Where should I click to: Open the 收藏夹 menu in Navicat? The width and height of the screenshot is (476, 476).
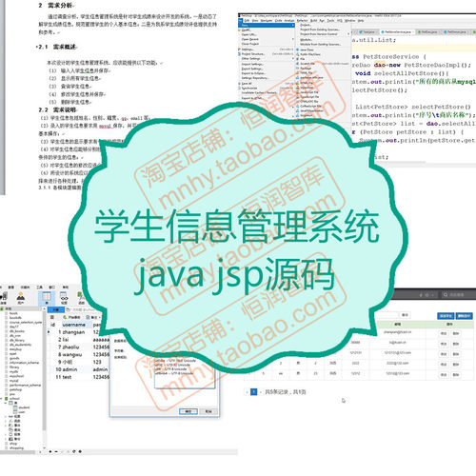pos(25,288)
